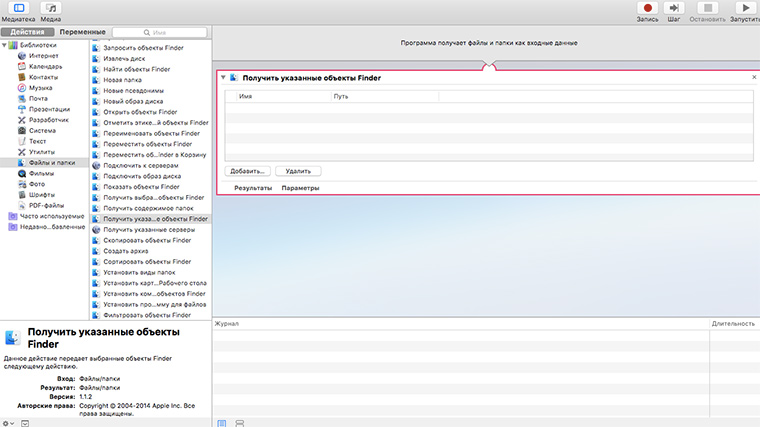Focus the Имя search field
Image resolution: width=760 pixels, height=427 pixels.
[x=159, y=32]
